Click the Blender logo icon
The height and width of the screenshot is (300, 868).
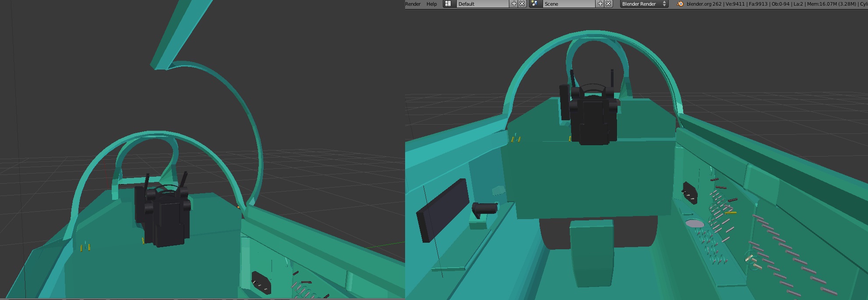click(x=680, y=4)
